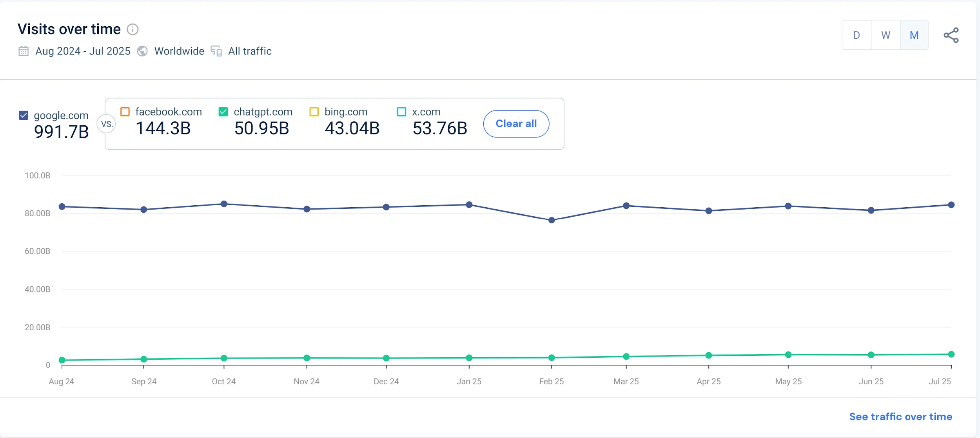Click the All traffic devices icon
Viewport: 980px width, 438px height.
tap(216, 51)
